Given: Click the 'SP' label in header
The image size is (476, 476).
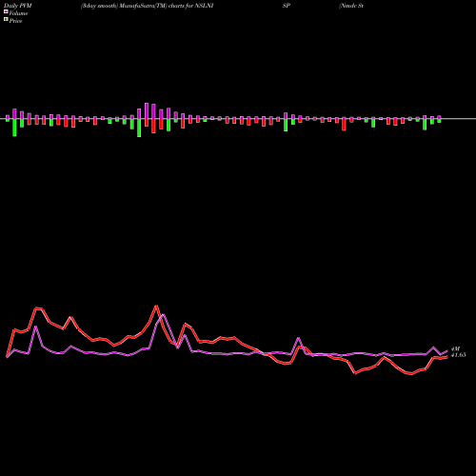Looking at the screenshot, I should click(287, 6).
